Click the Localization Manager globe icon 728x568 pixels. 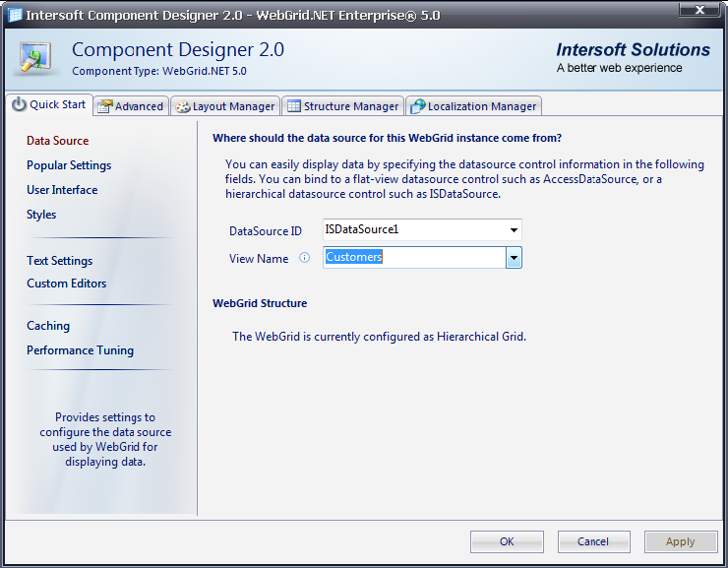pyautogui.click(x=418, y=106)
